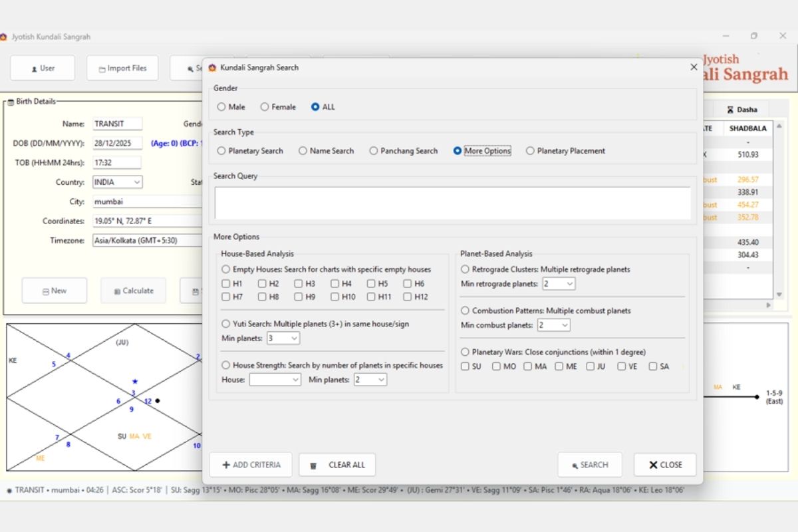Click the Shadbala table vertical scrollbar
Screen dimensions: 798x532
(779, 209)
